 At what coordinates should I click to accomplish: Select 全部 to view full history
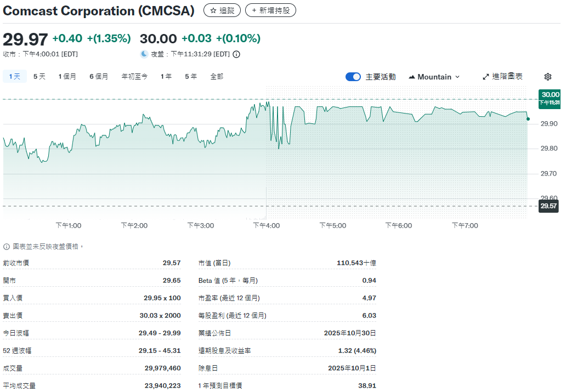tap(217, 77)
